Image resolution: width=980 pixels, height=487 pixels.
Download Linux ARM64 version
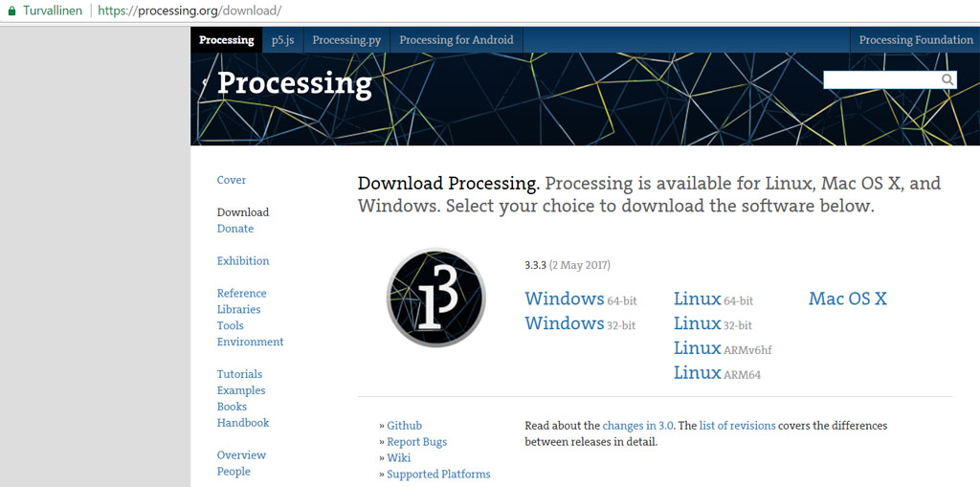(x=717, y=373)
